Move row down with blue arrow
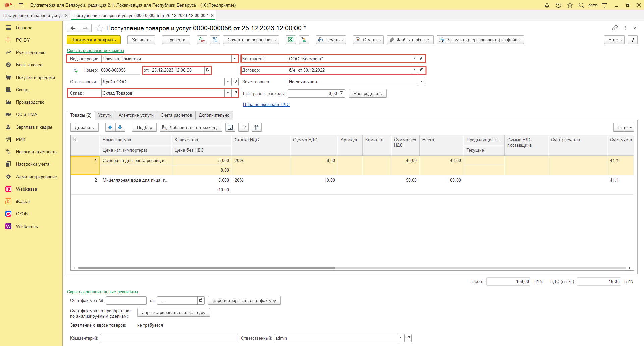The image size is (644, 346). point(120,127)
